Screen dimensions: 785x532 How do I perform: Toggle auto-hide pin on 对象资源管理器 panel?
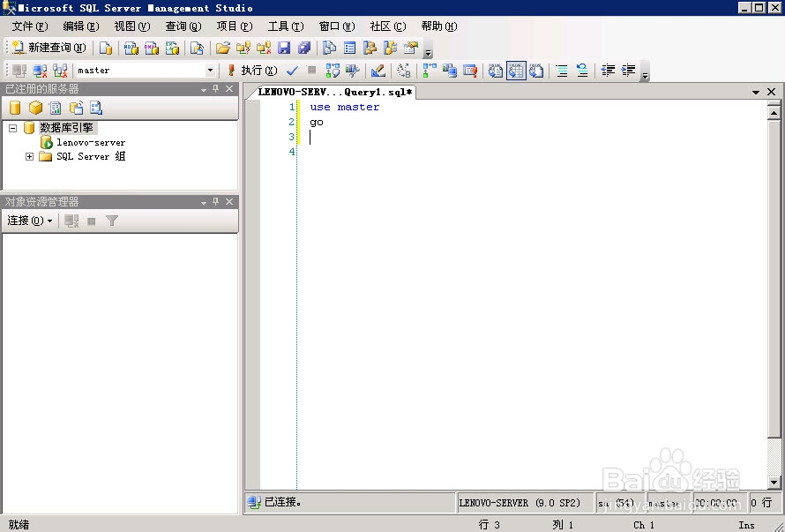[x=216, y=201]
